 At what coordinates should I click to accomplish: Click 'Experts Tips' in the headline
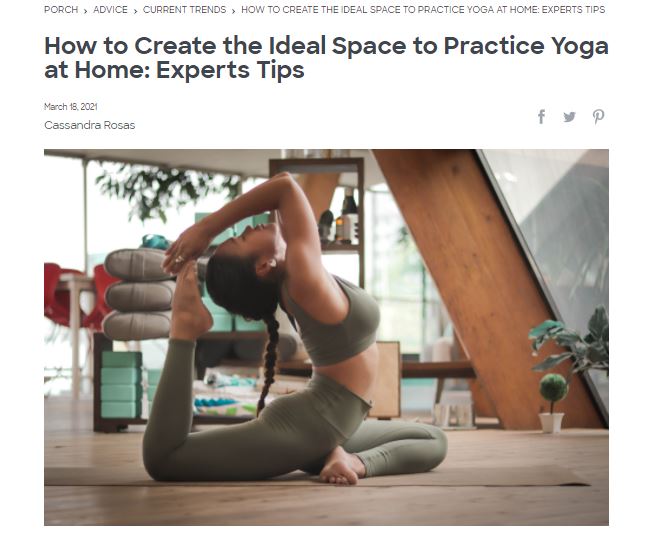[x=230, y=70]
